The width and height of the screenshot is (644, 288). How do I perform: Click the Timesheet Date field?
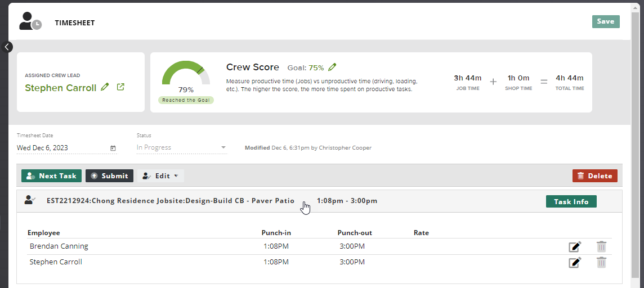[x=61, y=148]
